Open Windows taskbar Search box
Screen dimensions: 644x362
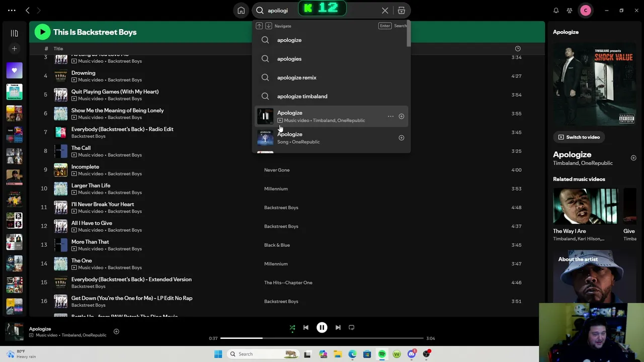pos(263,354)
